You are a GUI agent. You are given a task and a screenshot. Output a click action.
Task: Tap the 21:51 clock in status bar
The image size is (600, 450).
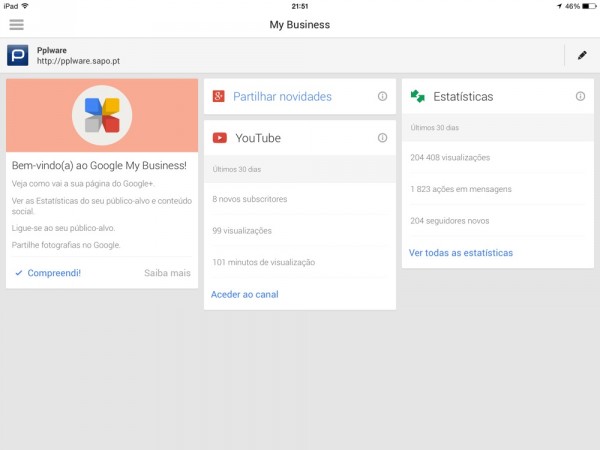pos(300,6)
